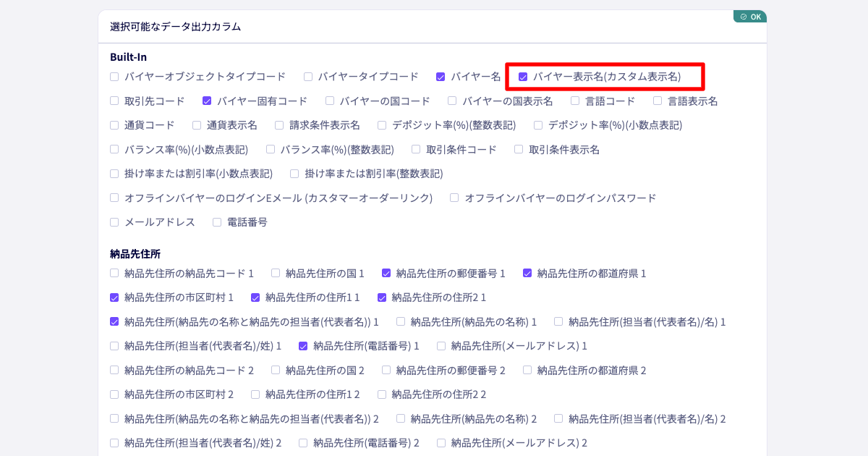Enable 納品先住所の市区町村 2 checkbox
Image resolution: width=868 pixels, height=456 pixels.
click(114, 394)
